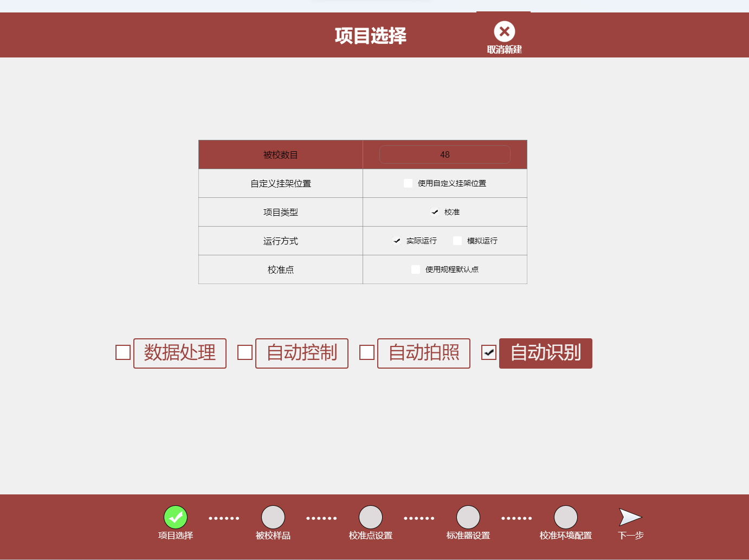Click the 自动控制 button
Image resolution: width=749 pixels, height=560 pixels.
(302, 353)
